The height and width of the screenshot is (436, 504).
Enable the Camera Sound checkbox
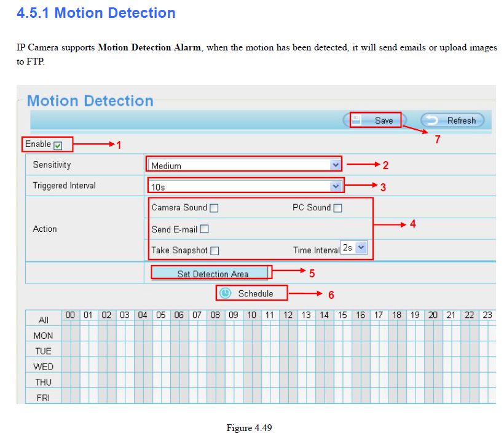coord(214,208)
